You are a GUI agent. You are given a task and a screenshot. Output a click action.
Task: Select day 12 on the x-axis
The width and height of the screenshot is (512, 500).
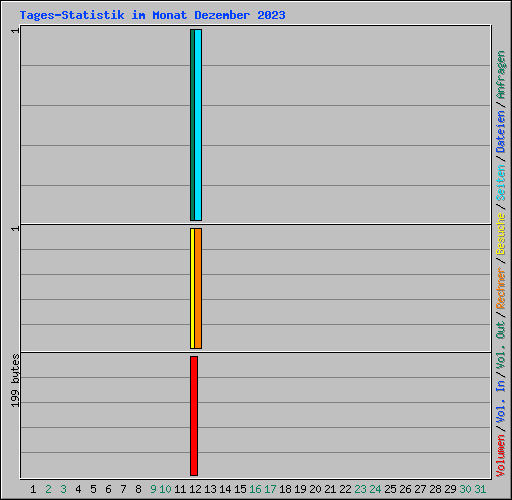tap(195, 489)
